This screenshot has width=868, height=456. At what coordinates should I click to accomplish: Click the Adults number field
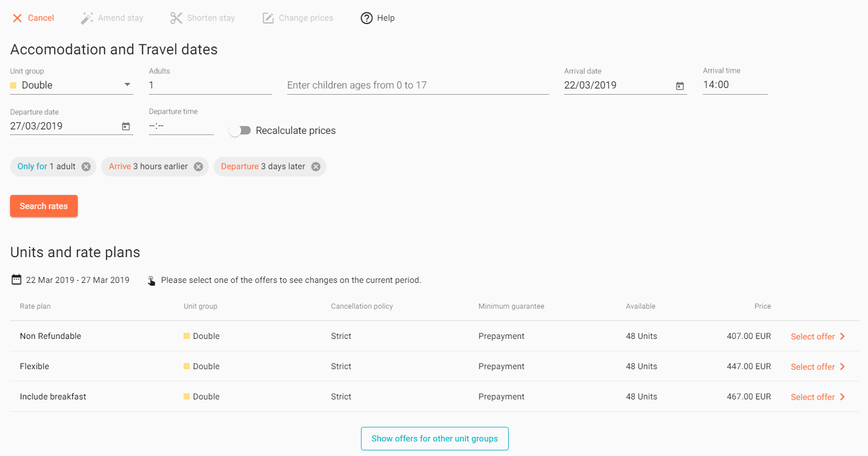click(x=210, y=85)
